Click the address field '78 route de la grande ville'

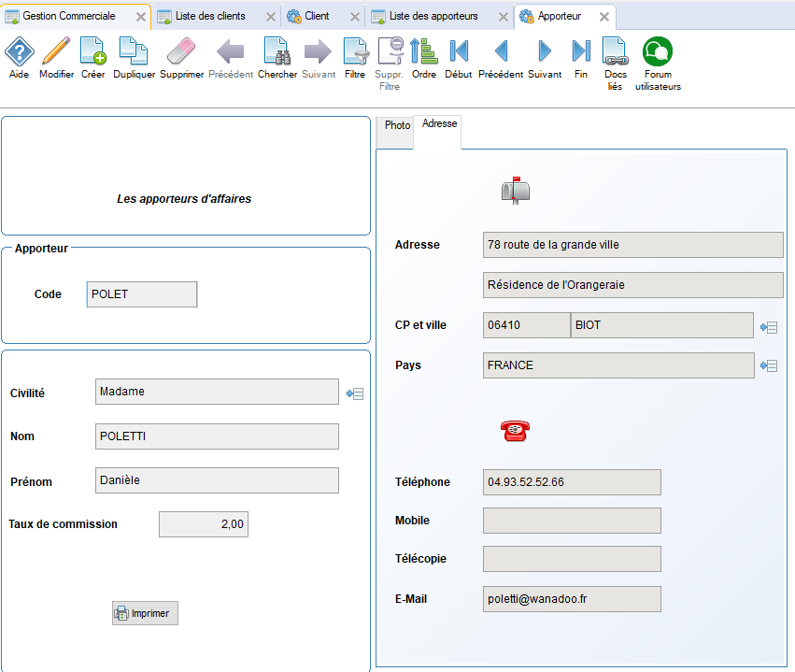[632, 245]
